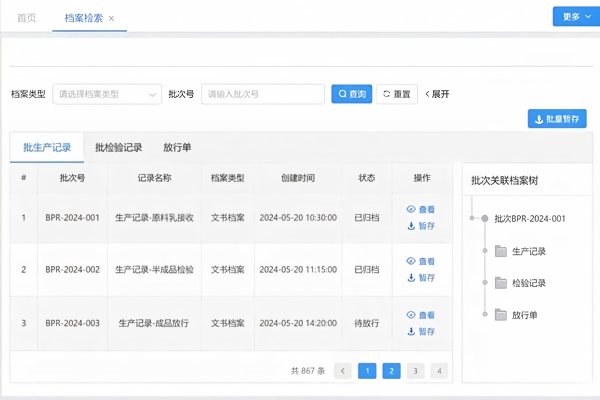Click 生产记录-原料乳接收 record name
This screenshot has width=600, height=400.
[154, 218]
